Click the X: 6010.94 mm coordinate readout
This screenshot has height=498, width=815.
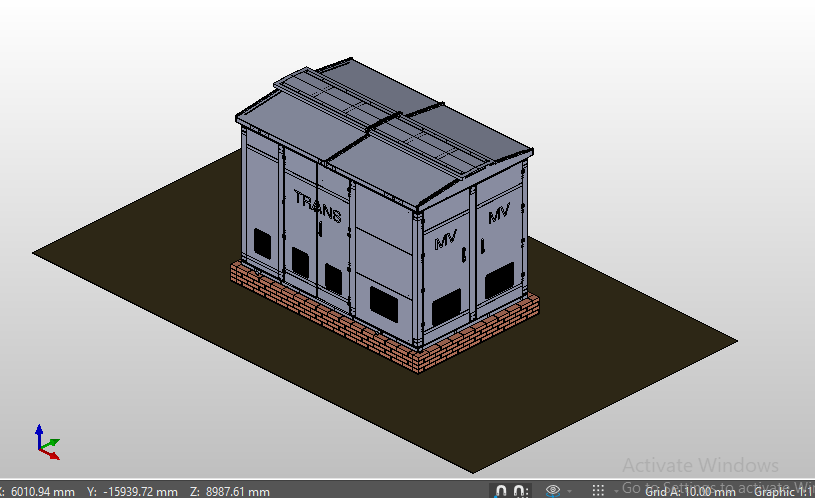(37, 492)
